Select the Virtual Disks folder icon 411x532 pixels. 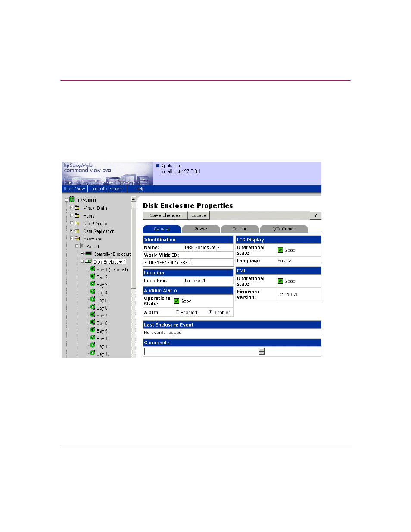[x=77, y=208]
